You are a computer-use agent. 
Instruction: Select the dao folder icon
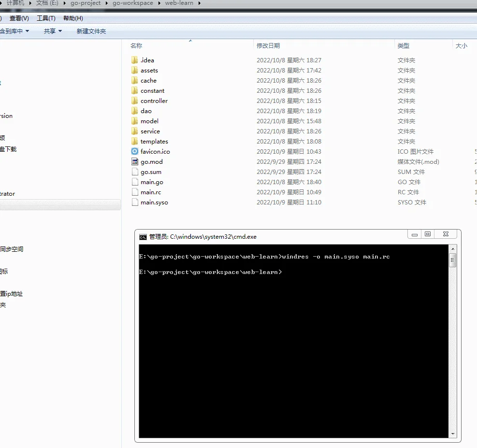coord(135,111)
